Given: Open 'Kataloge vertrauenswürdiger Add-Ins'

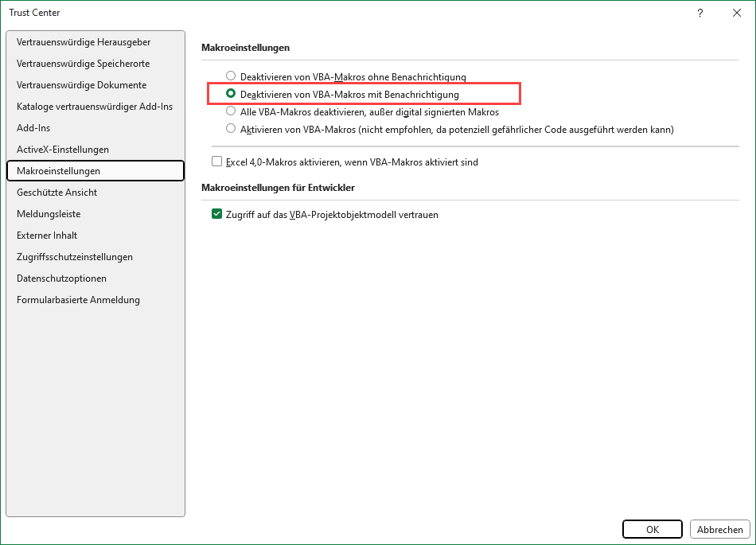Looking at the screenshot, I should coord(95,107).
